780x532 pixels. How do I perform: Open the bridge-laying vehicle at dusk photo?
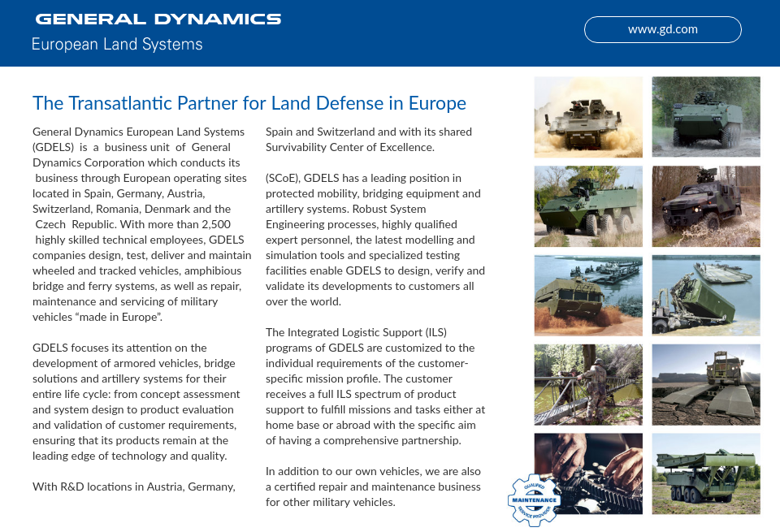(705, 384)
